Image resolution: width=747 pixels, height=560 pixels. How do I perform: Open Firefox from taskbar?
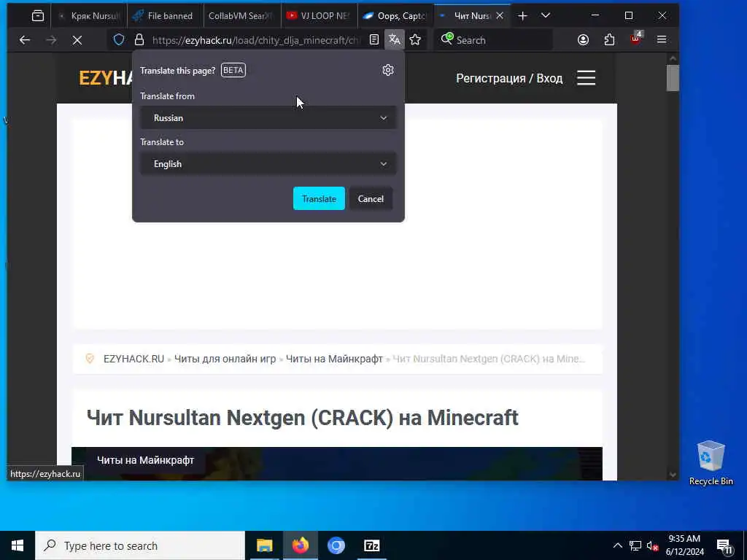click(x=300, y=545)
